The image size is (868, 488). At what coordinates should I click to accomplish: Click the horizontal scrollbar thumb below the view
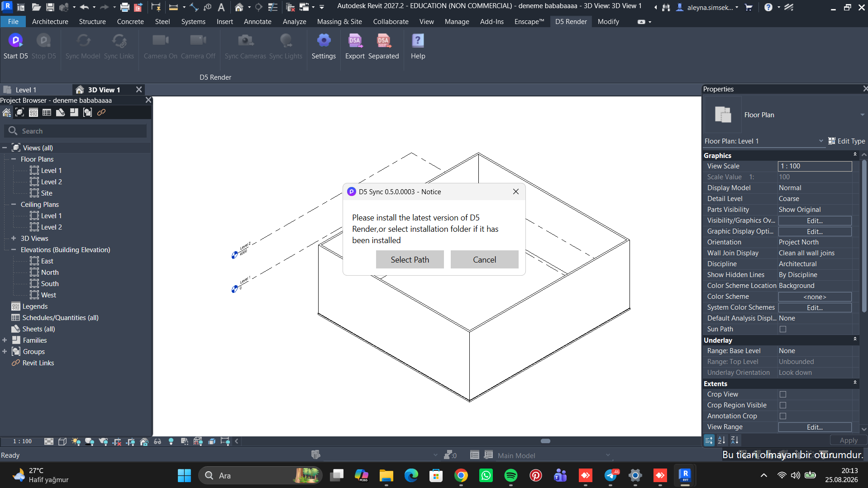546,441
